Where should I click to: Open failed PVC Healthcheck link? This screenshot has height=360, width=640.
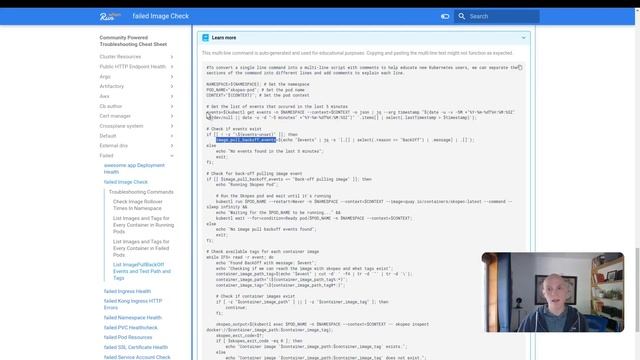tap(131, 328)
